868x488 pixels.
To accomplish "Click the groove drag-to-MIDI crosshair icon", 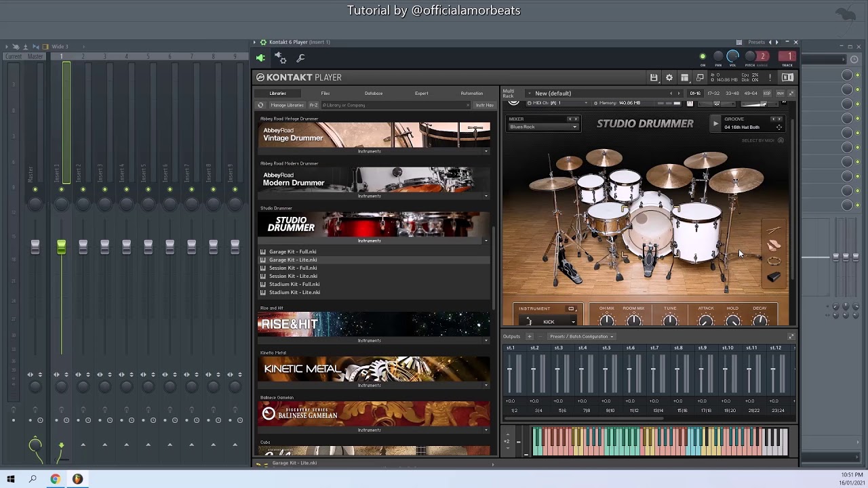I will (779, 127).
